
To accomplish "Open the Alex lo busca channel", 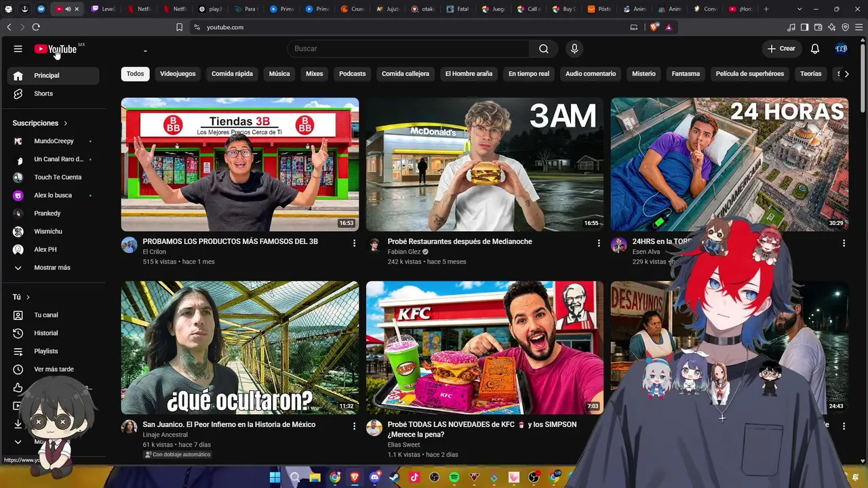I will [x=54, y=195].
